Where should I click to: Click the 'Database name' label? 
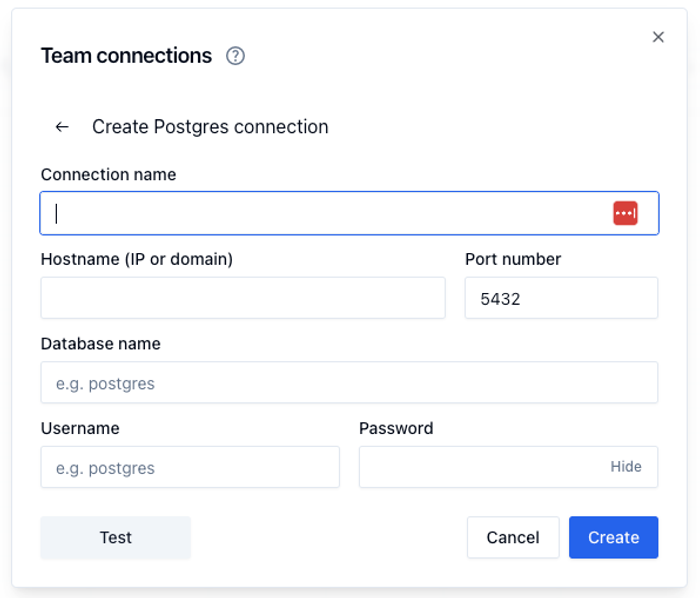(x=100, y=343)
